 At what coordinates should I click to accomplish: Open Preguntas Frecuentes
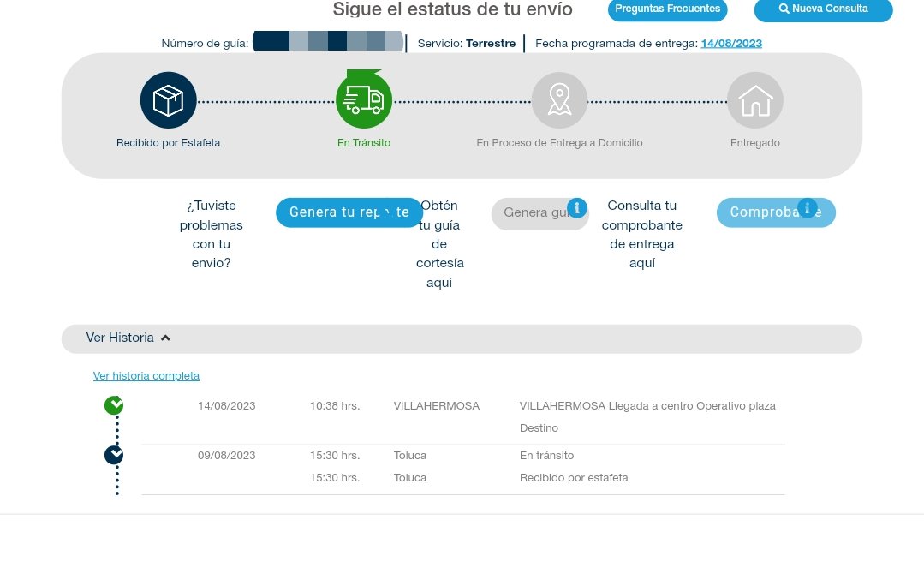668,9
